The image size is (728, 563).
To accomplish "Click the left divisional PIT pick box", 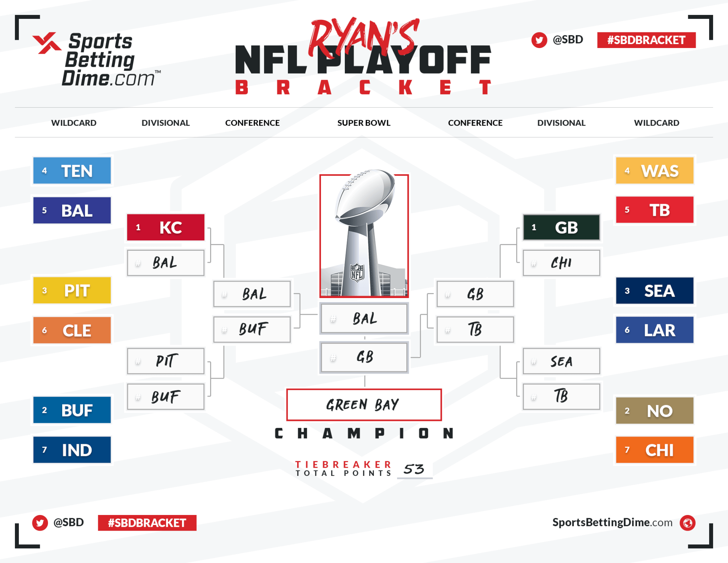I will (166, 361).
